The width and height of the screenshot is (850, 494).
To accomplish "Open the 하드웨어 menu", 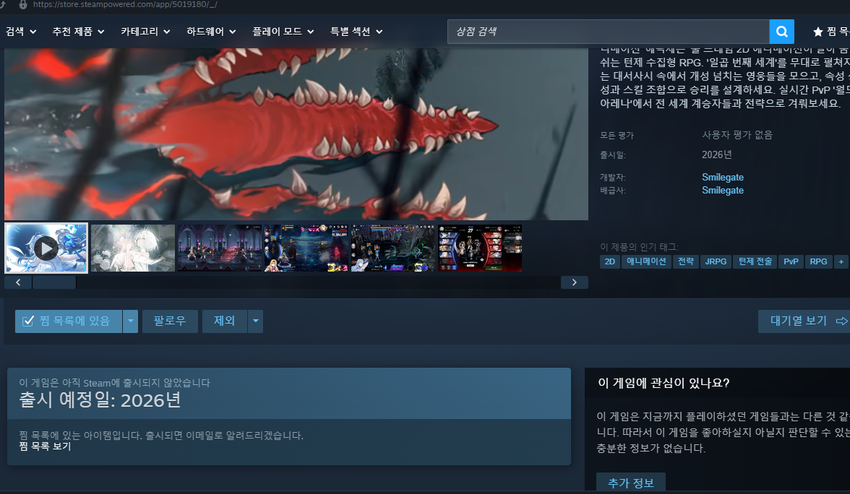I will pyautogui.click(x=211, y=31).
